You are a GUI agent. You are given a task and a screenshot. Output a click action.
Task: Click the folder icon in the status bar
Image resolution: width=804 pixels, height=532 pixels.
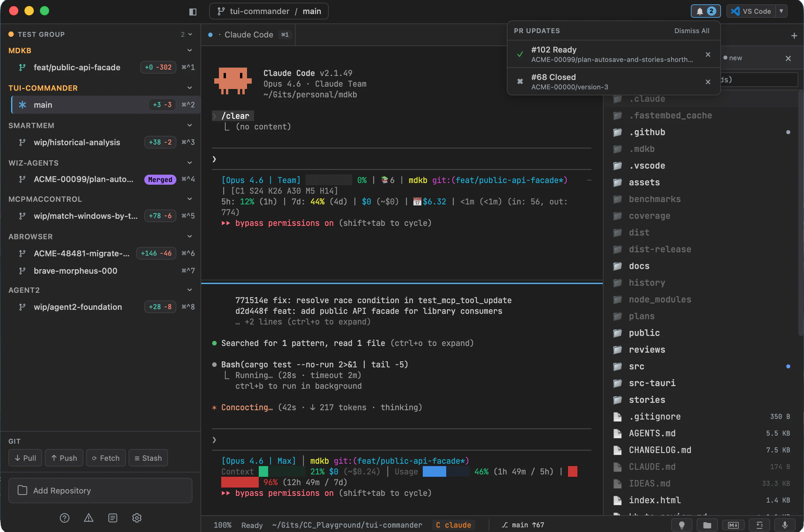coord(708,524)
